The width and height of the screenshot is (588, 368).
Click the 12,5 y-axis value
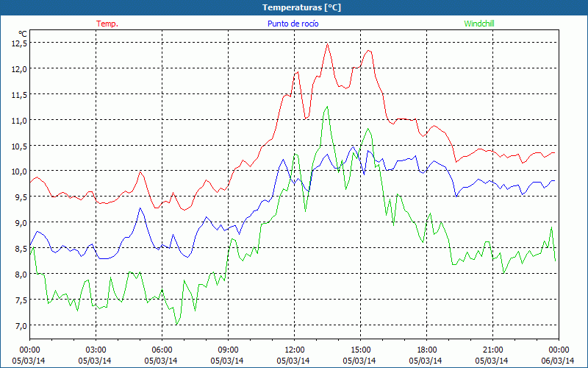[x=20, y=43]
